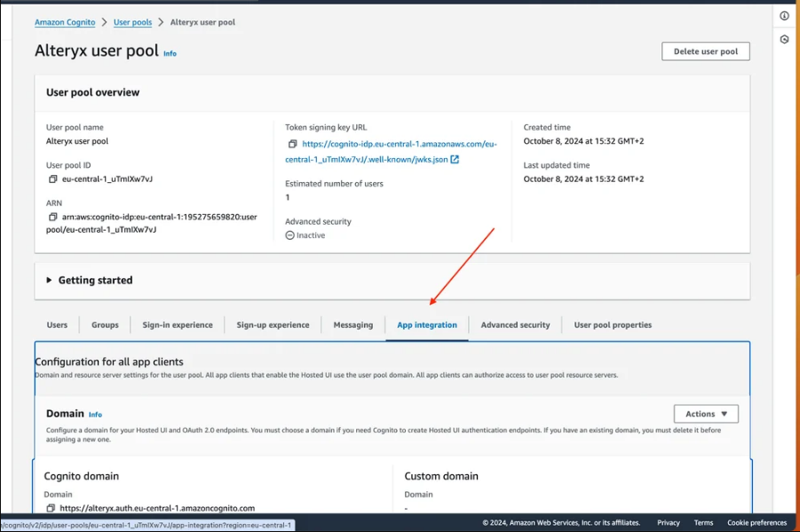Copy the ARN value
This screenshot has height=532, width=800.
(52, 217)
